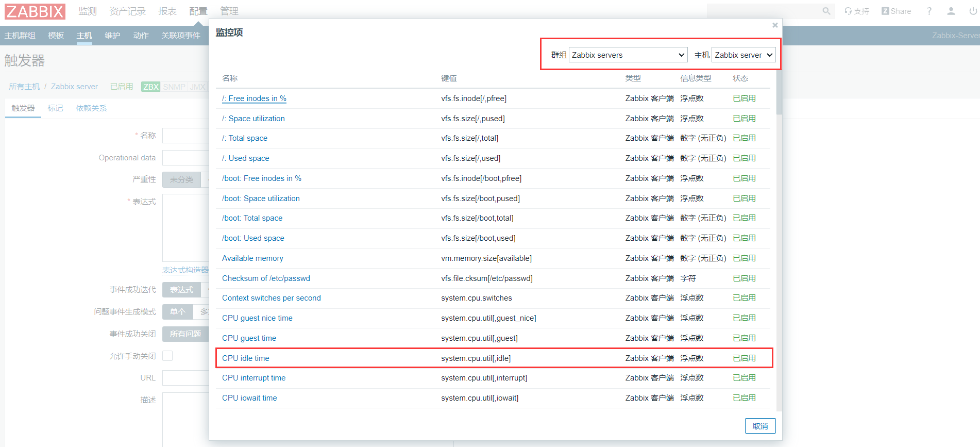Viewport: 980px width, 447px height.
Task: Go to 模板 submenu
Action: [x=56, y=35]
